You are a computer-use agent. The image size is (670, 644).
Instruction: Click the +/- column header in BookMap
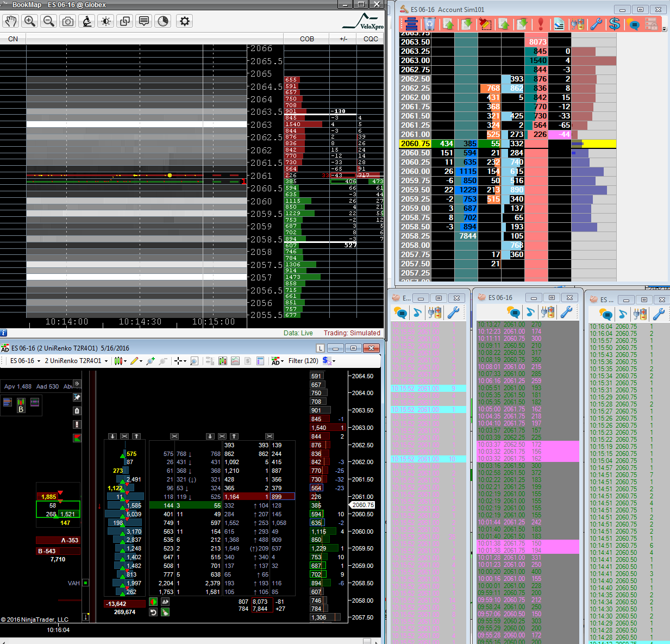pos(343,39)
